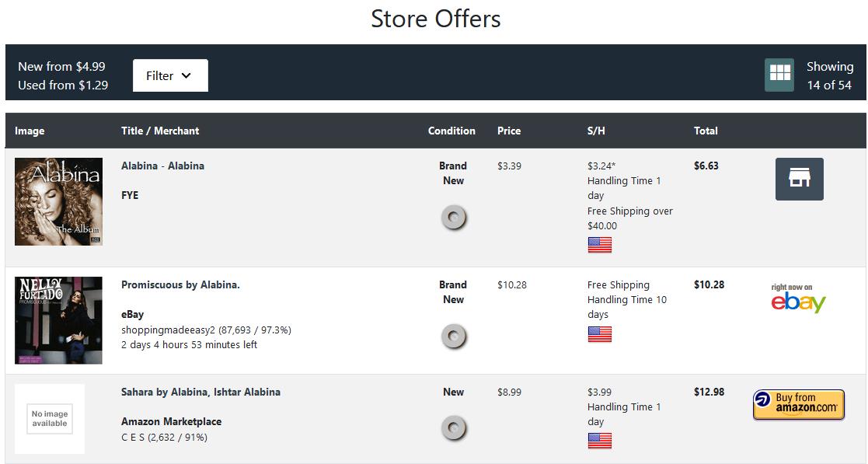The image size is (868, 464).
Task: Click the eBay logo for Promiscuous offer
Action: [x=798, y=298]
